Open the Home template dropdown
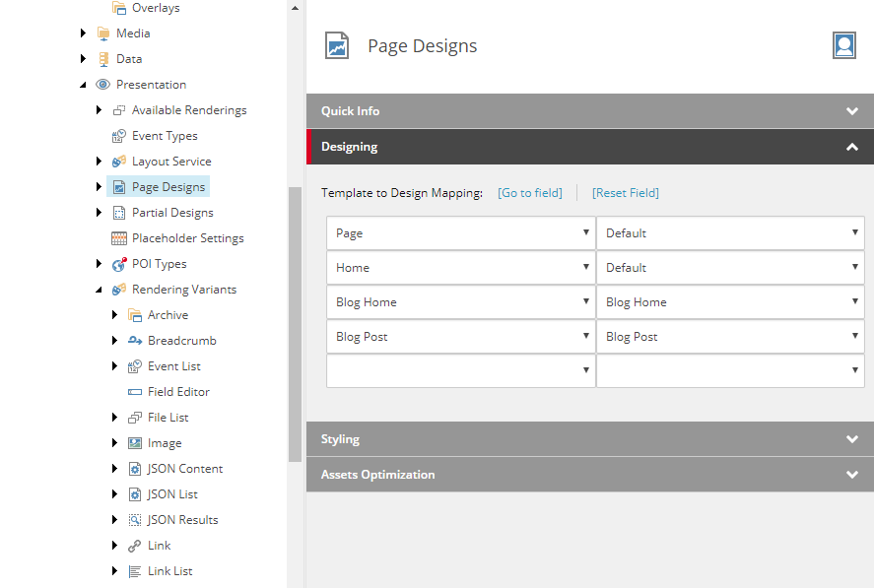This screenshot has height=588, width=874. [461, 268]
